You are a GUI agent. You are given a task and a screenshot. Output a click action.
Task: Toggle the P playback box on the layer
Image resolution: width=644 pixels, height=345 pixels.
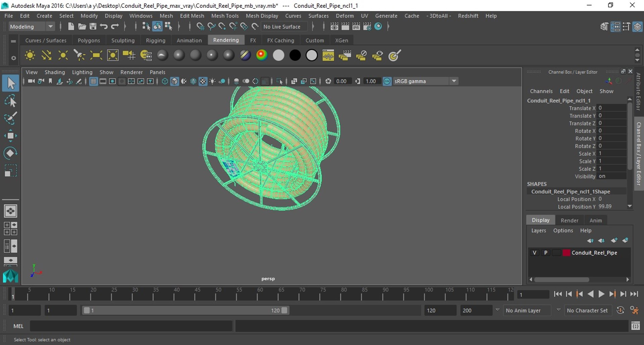point(545,253)
